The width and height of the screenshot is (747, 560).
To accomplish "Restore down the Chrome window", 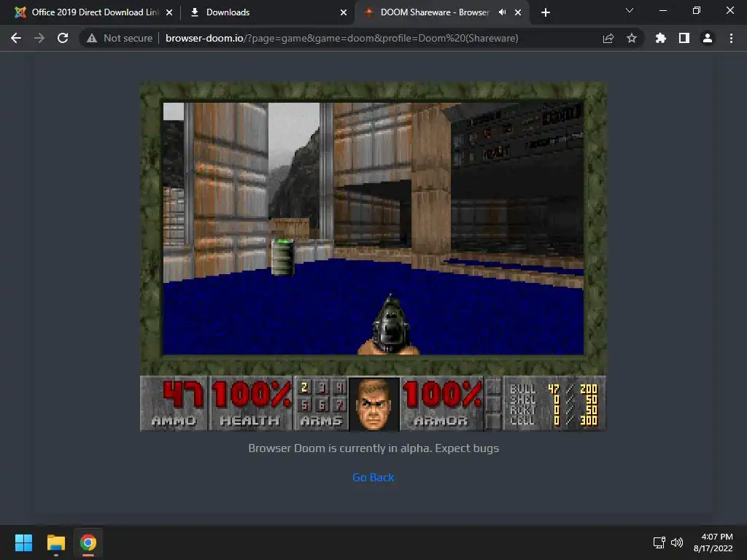I will pos(697,10).
